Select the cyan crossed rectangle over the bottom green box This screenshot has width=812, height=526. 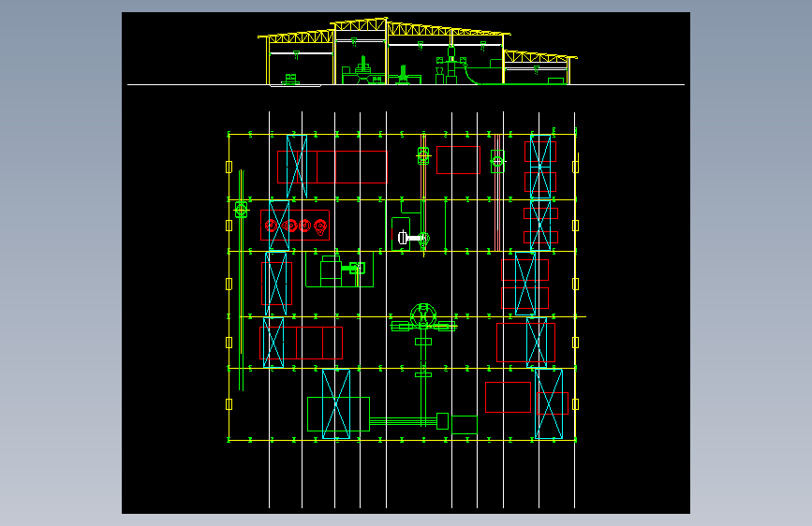click(x=336, y=403)
